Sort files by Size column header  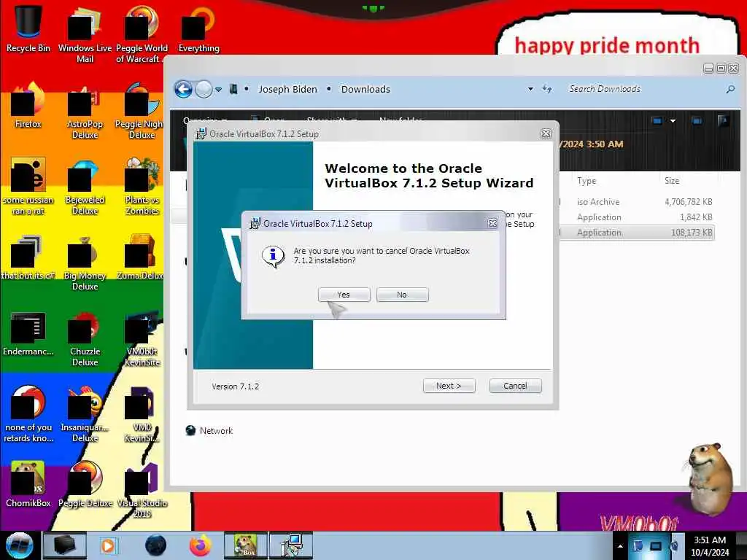(x=672, y=181)
